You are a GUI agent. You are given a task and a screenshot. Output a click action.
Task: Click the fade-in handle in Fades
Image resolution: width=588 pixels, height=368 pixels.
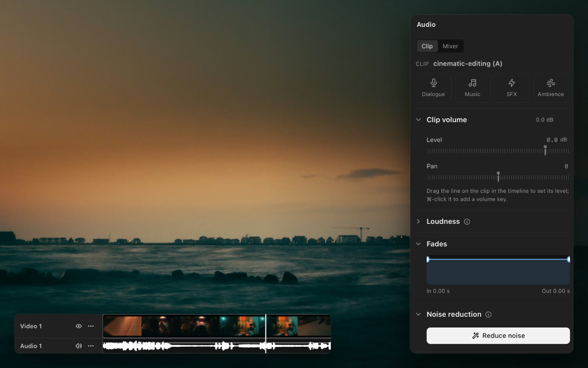428,259
